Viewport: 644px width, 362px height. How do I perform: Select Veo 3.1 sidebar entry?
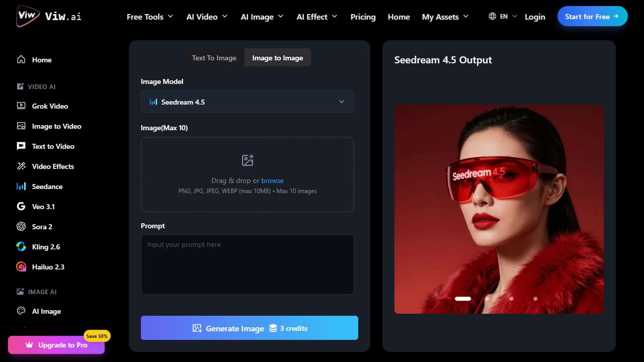43,207
